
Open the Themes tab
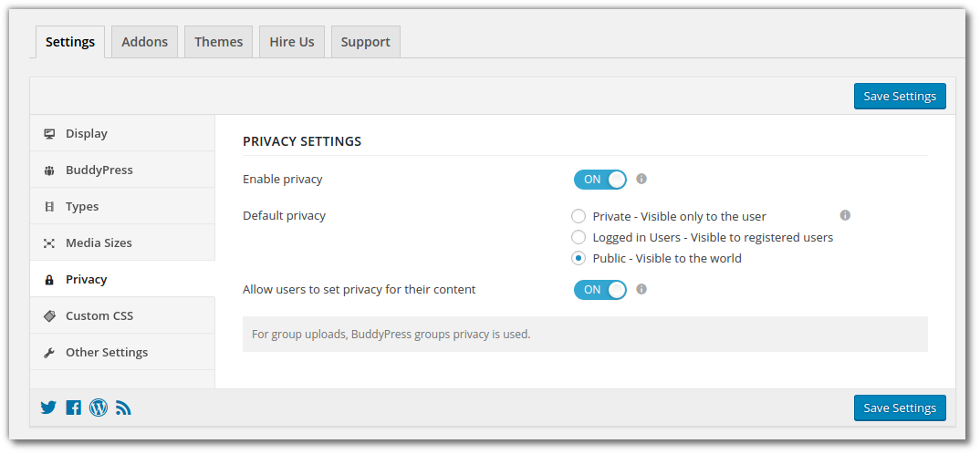pos(219,42)
